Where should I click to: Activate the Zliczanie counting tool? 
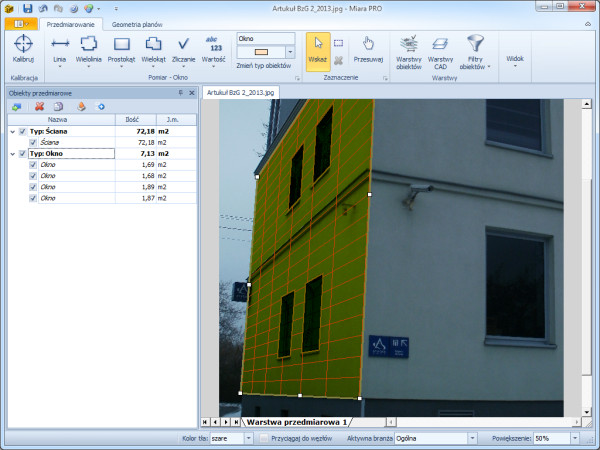183,49
